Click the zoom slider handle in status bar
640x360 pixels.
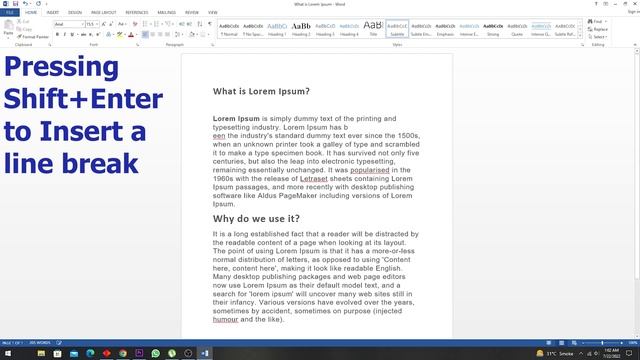602,343
